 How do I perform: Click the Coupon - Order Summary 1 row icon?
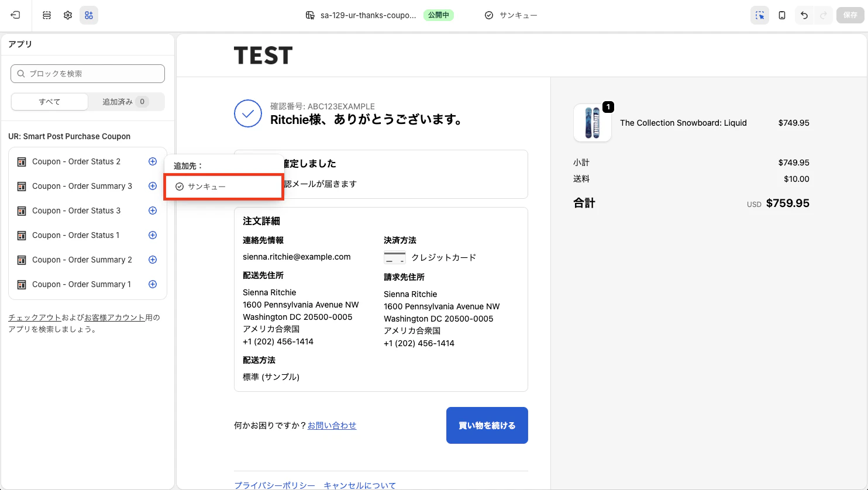click(x=22, y=285)
